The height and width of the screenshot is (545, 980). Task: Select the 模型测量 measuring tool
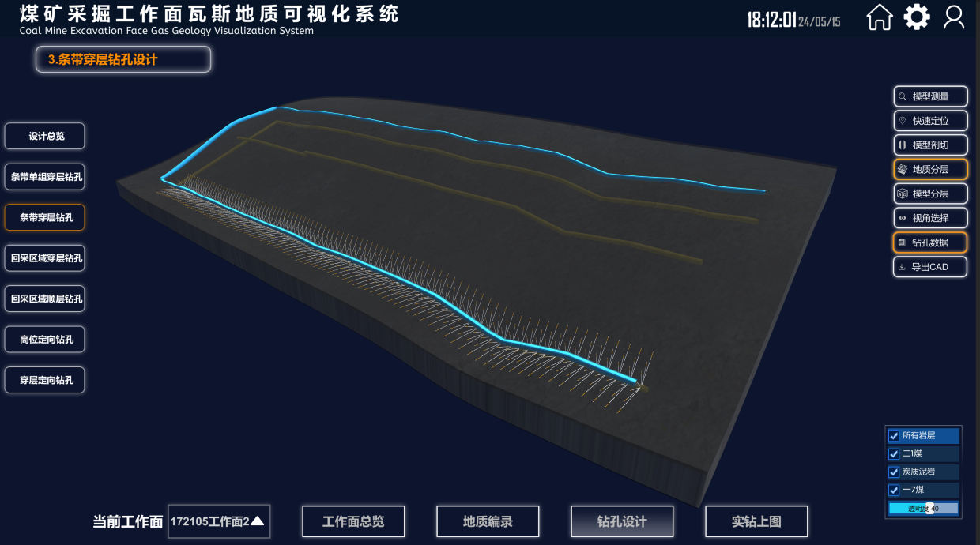pos(930,96)
